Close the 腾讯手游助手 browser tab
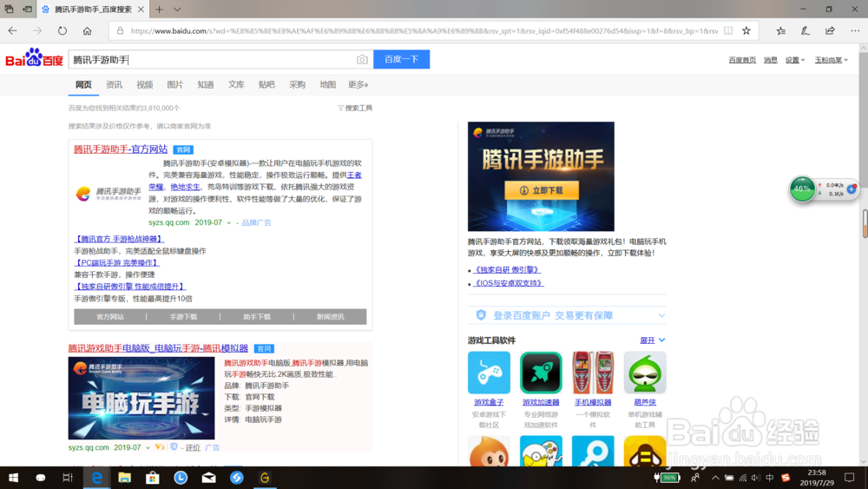The height and width of the screenshot is (489, 868). [141, 10]
